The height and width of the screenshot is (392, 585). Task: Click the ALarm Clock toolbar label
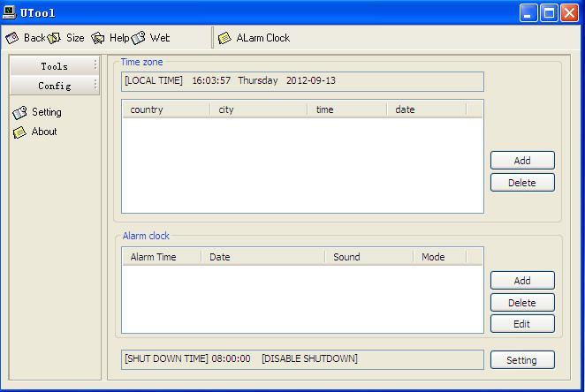pyautogui.click(x=263, y=38)
